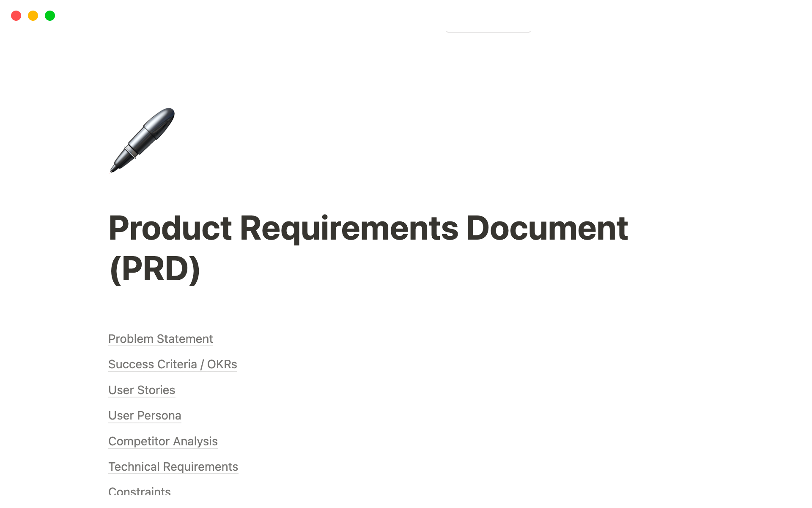Open the Problem Statement section
Image resolution: width=812 pixels, height=508 pixels.
click(x=160, y=339)
